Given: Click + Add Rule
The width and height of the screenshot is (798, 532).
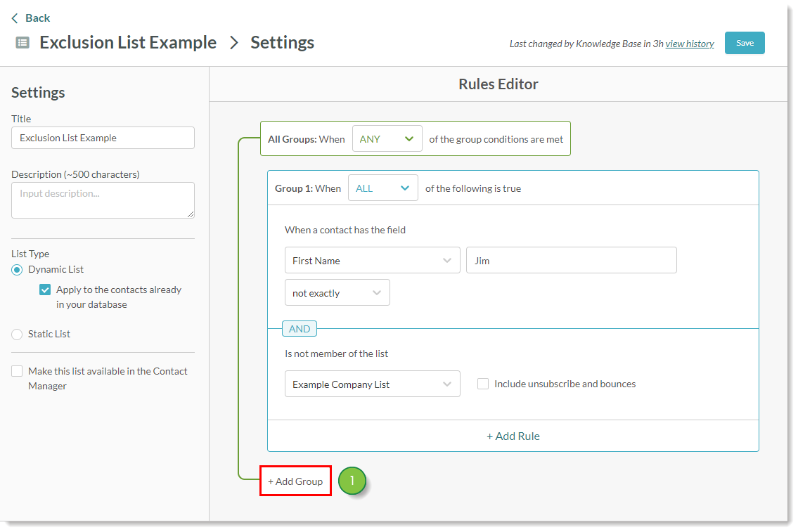Looking at the screenshot, I should pos(513,436).
